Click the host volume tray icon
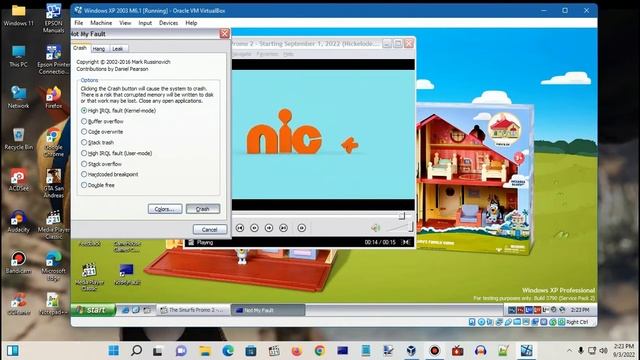This screenshot has width=640, height=360. pos(604,351)
